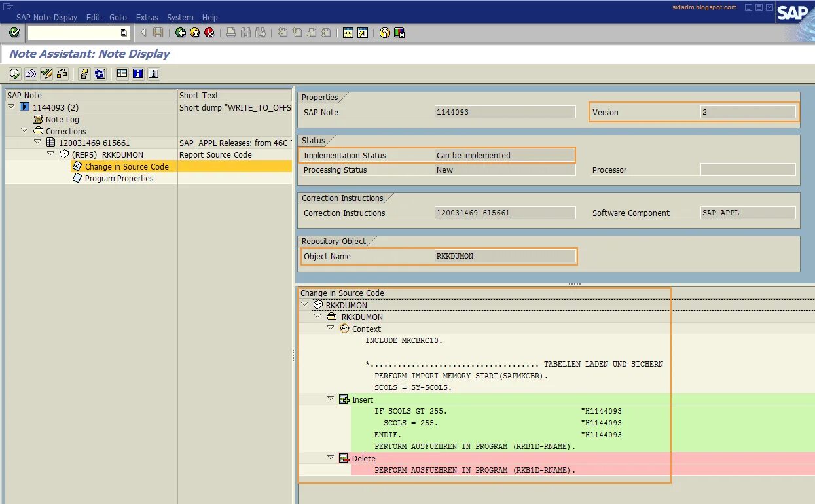Click the Previous Page icon
Viewport: 815px width, 504px height.
point(297,33)
